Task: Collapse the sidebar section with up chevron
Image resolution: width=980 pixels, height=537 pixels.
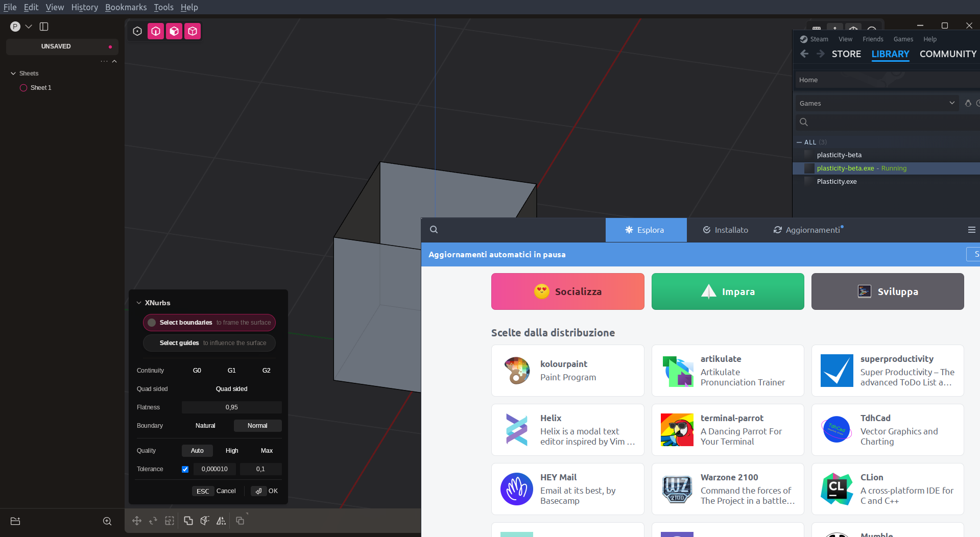Action: 114,61
